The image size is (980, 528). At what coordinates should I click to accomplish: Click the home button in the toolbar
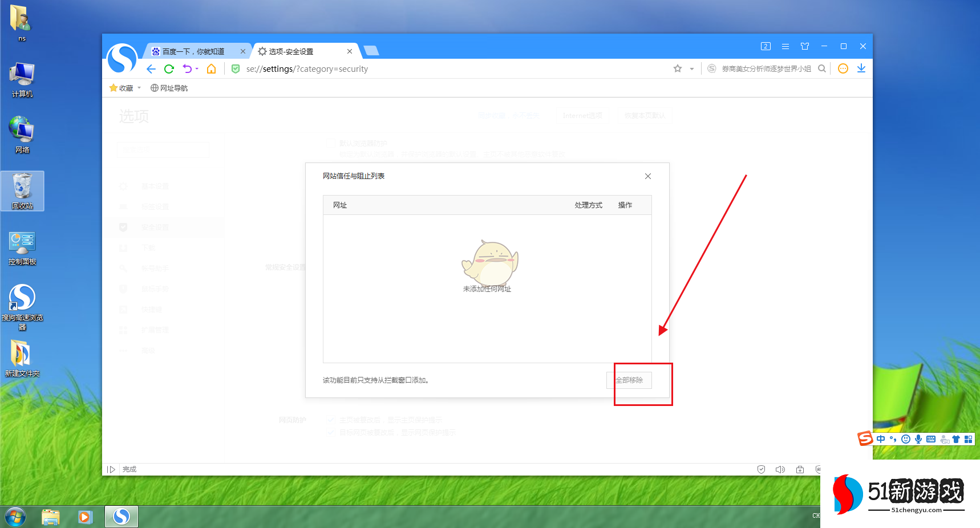tap(210, 68)
